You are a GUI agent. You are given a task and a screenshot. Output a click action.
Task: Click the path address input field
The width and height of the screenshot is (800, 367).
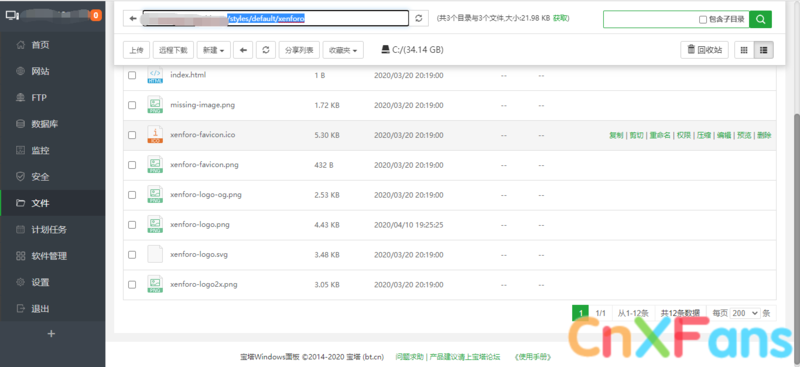coord(276,18)
